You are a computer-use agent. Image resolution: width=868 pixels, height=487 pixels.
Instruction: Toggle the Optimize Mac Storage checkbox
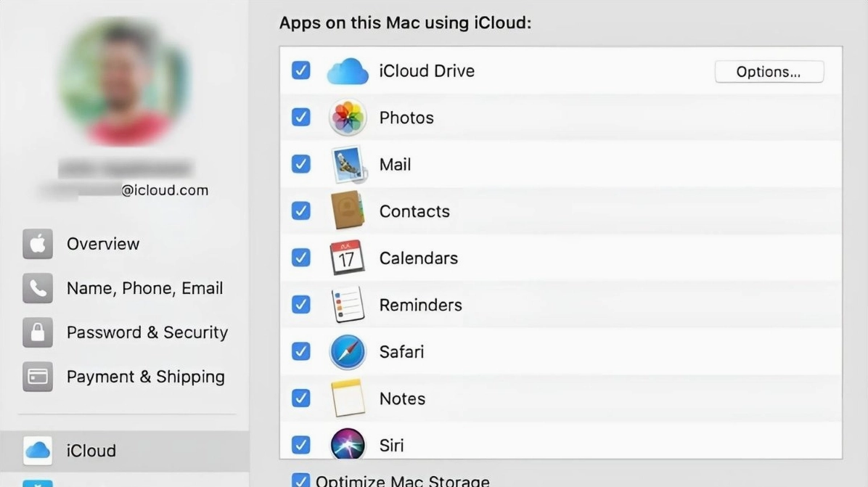tap(300, 480)
